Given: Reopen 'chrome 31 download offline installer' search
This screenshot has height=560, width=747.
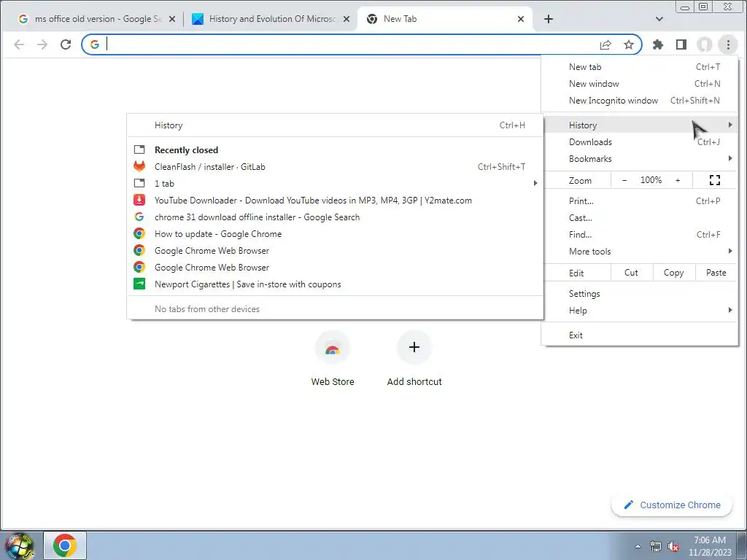Looking at the screenshot, I should (335, 217).
